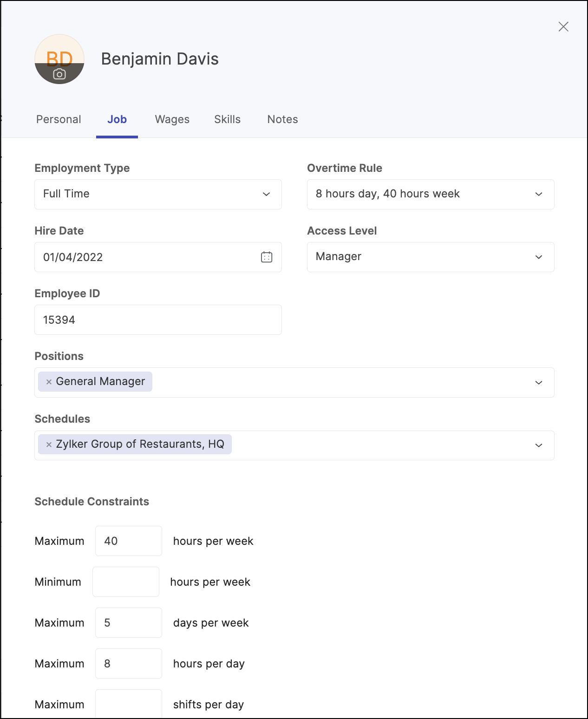Click the Maximum hours per day field
This screenshot has height=719, width=588.
[x=129, y=663]
